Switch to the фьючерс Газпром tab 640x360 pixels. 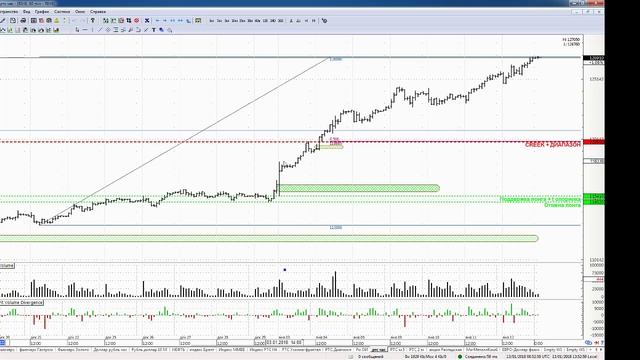[36, 350]
